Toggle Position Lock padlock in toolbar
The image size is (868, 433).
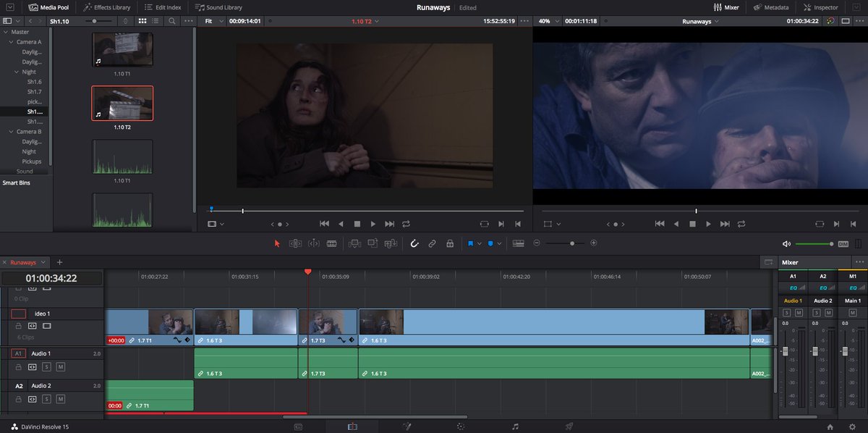pos(450,244)
